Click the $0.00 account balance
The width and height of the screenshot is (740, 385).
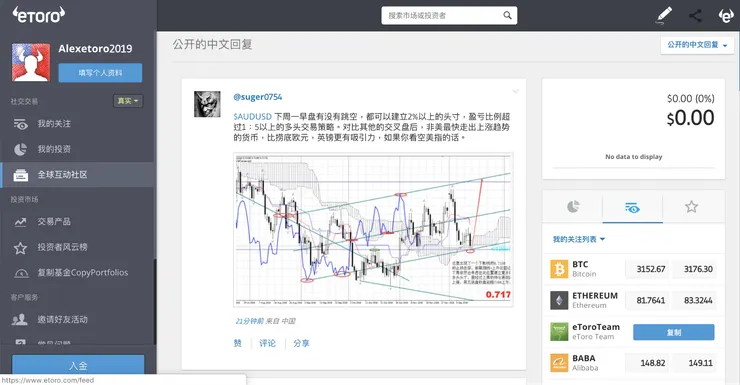click(690, 118)
